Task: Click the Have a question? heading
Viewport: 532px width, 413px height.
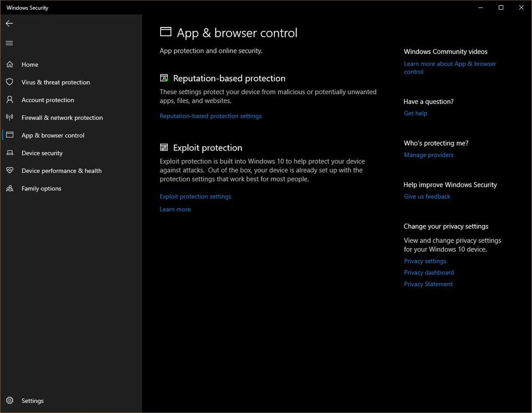Action: click(x=429, y=101)
